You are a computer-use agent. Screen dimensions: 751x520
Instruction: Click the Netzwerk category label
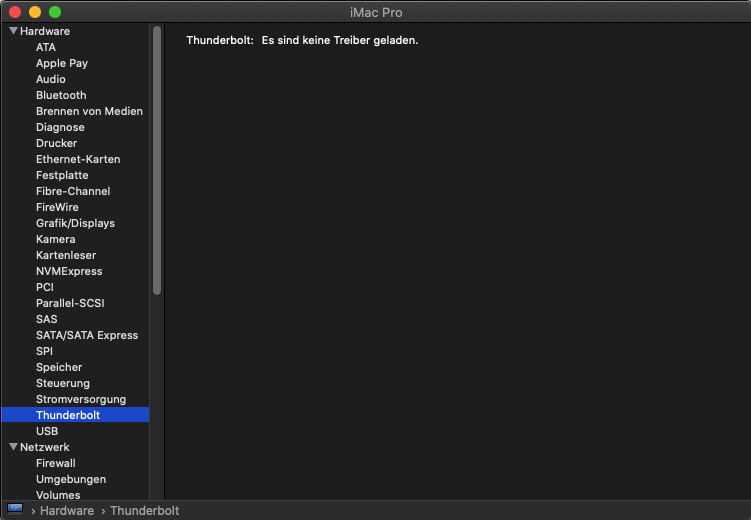45,447
